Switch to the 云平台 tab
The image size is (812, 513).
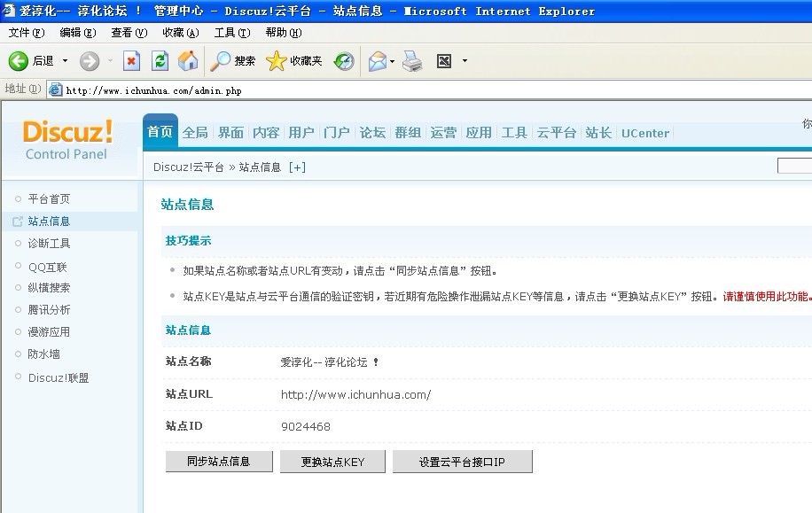(x=556, y=133)
